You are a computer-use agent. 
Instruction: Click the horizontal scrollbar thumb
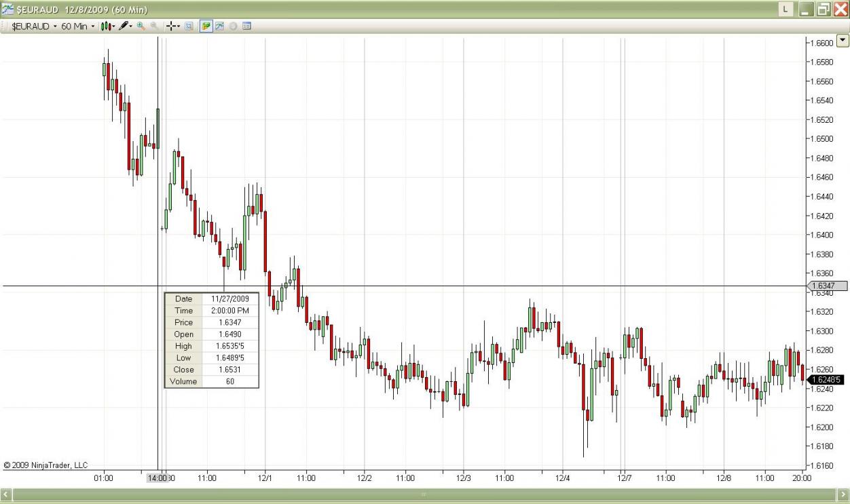pos(424,495)
